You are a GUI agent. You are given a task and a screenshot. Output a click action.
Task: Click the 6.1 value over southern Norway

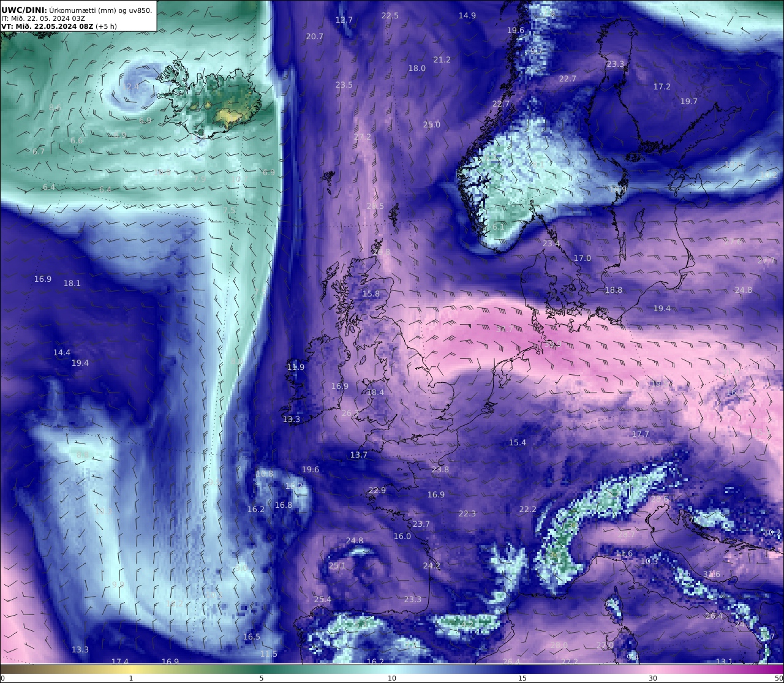point(499,227)
